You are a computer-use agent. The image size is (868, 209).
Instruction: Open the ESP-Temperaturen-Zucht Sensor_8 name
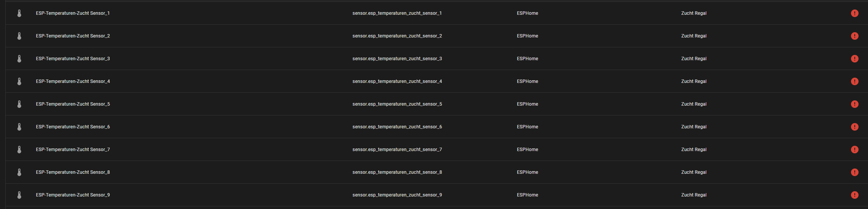(73, 172)
